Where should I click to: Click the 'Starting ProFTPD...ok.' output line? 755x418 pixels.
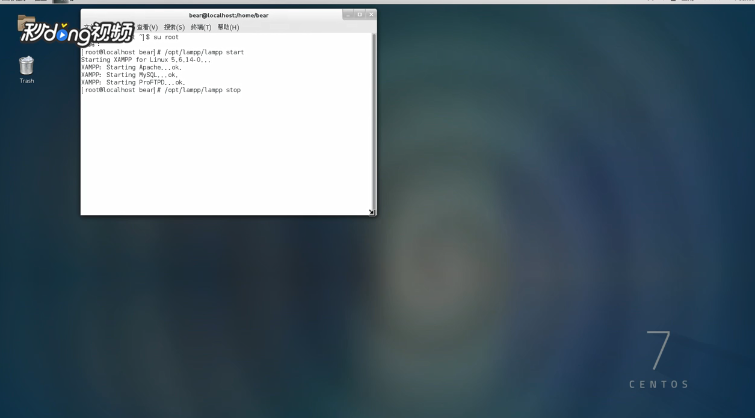tap(133, 82)
